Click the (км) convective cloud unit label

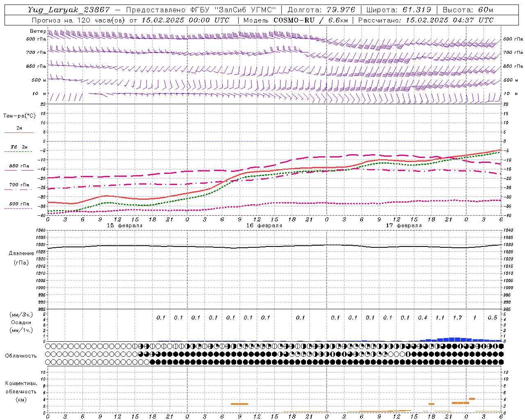21,399
